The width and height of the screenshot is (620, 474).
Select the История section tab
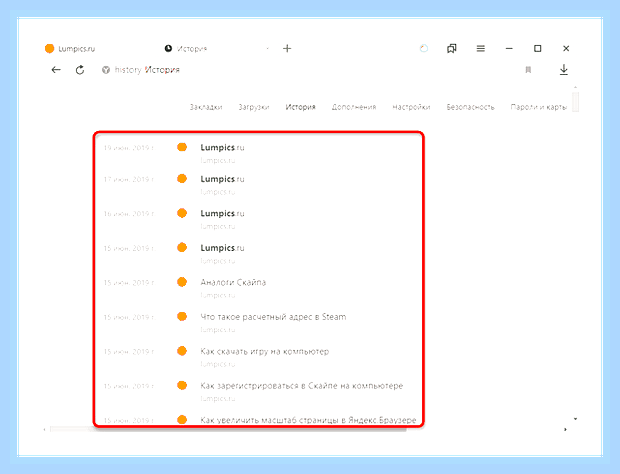click(x=301, y=107)
